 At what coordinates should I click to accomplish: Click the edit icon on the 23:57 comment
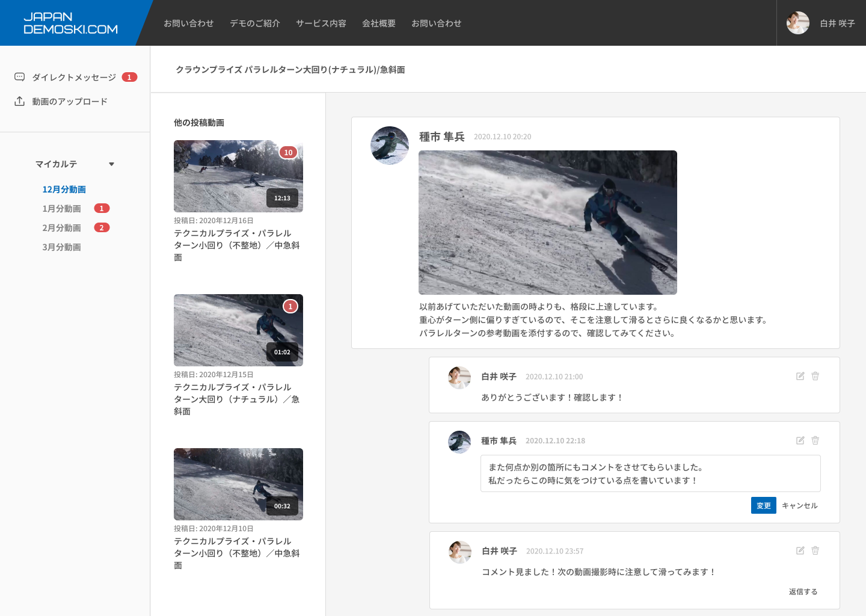[800, 550]
